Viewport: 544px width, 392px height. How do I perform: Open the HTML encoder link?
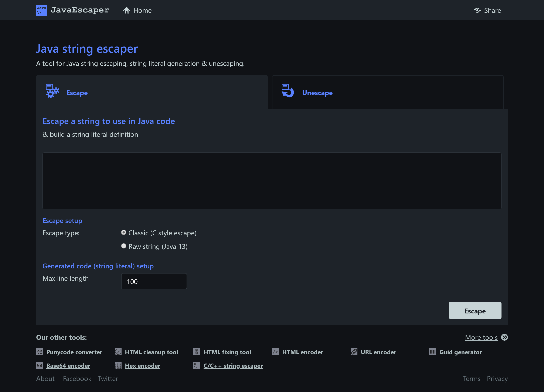(303, 352)
